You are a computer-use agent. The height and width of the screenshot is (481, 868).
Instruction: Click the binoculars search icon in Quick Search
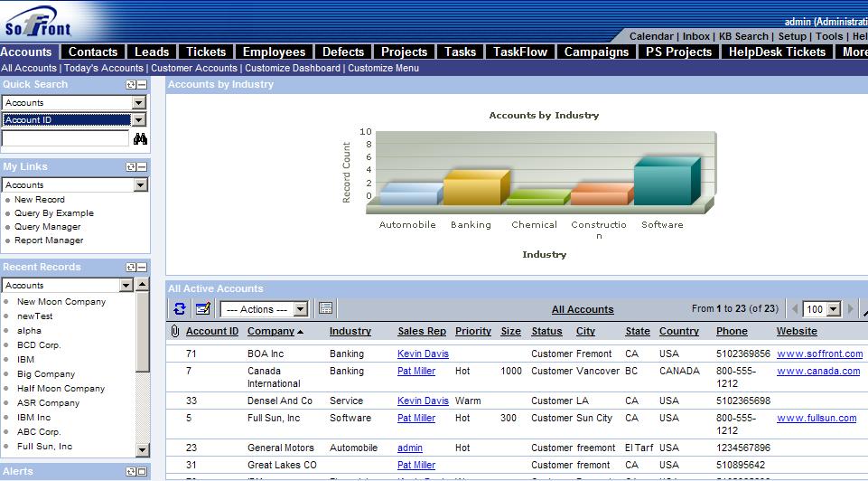click(140, 138)
